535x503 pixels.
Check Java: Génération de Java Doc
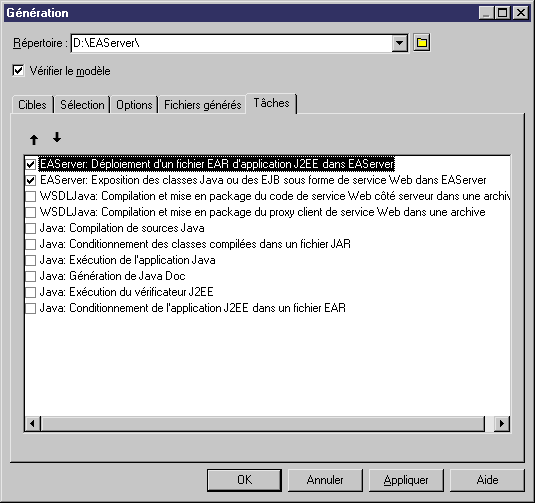tap(31, 276)
